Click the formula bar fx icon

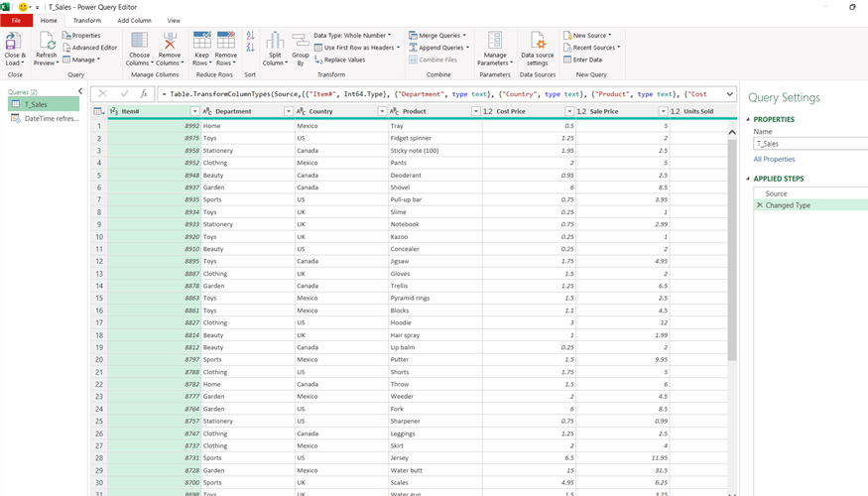click(144, 94)
